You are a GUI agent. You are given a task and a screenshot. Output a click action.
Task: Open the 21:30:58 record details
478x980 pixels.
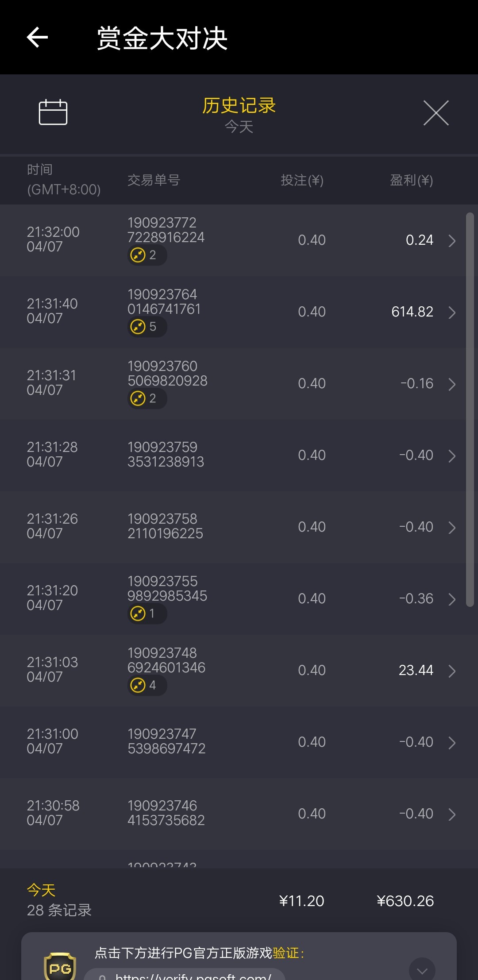pos(452,814)
